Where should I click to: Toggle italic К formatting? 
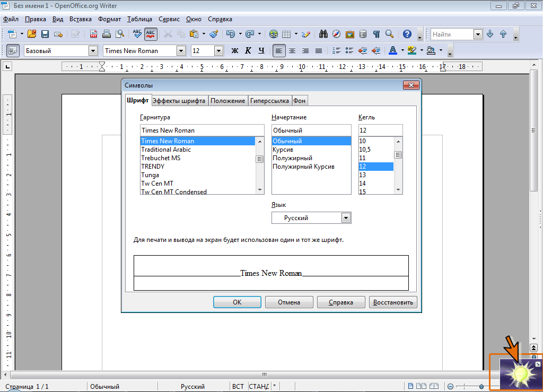pyautogui.click(x=248, y=50)
